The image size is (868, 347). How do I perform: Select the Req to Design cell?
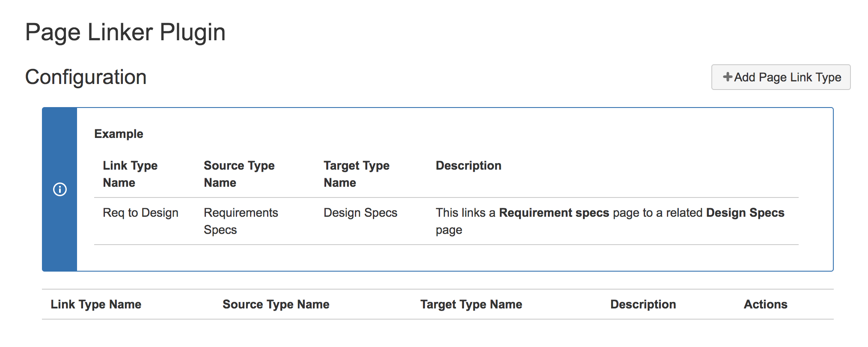140,213
